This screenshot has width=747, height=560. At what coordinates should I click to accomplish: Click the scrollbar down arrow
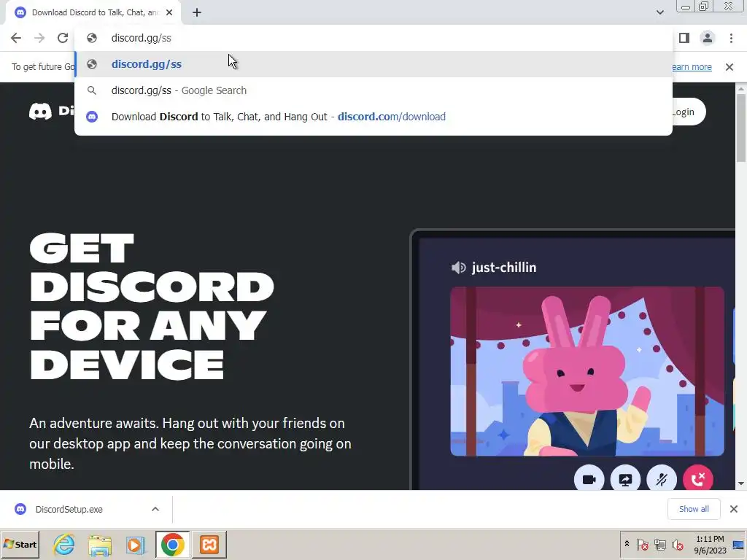[741, 484]
